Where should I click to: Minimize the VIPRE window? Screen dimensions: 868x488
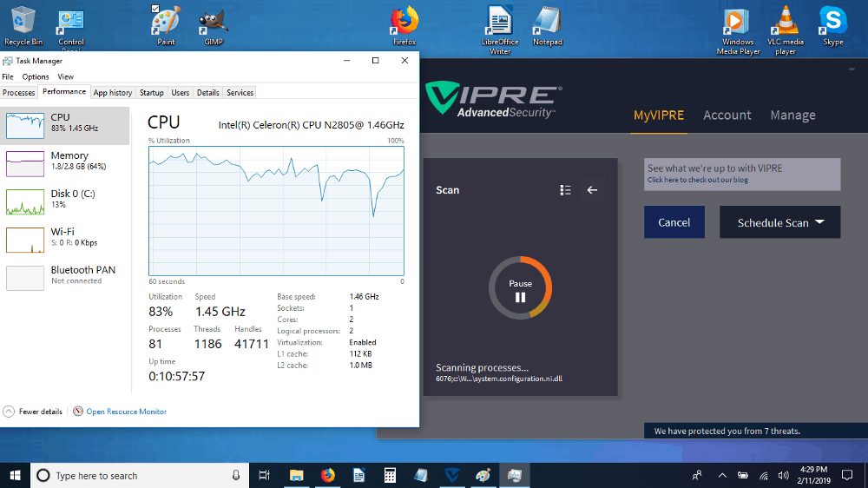[852, 69]
